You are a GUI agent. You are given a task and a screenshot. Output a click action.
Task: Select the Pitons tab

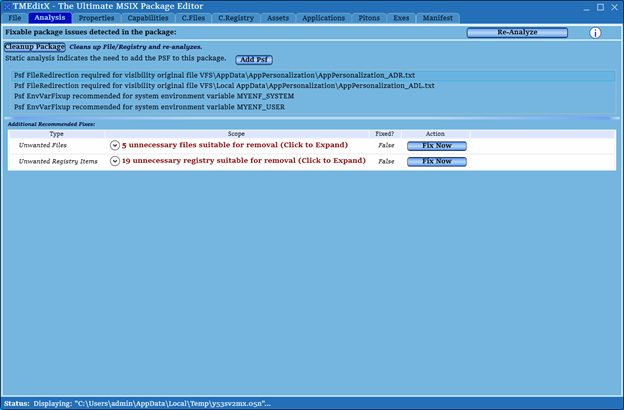pyautogui.click(x=369, y=18)
